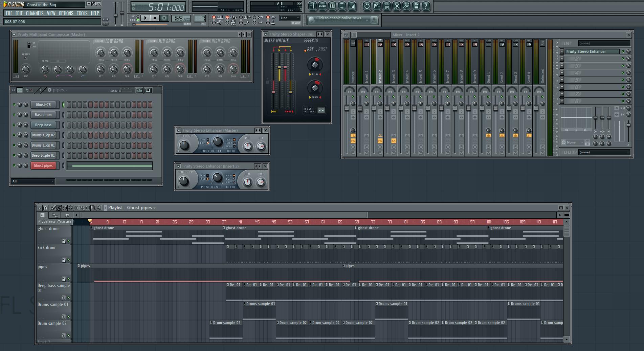Open project info document icon

tap(416, 6)
